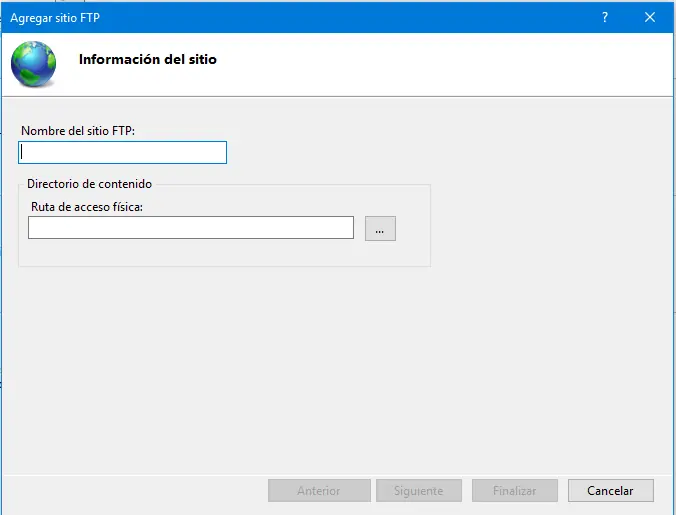
Task: Click the 'Nombre del sitio FTP:' label
Action: coord(78,131)
